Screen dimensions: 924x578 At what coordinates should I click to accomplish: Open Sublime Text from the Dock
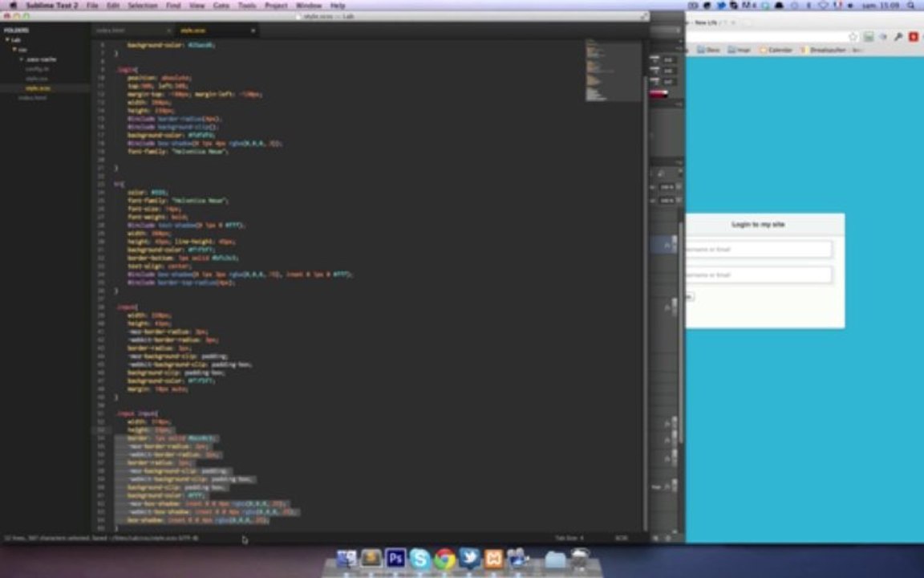371,558
